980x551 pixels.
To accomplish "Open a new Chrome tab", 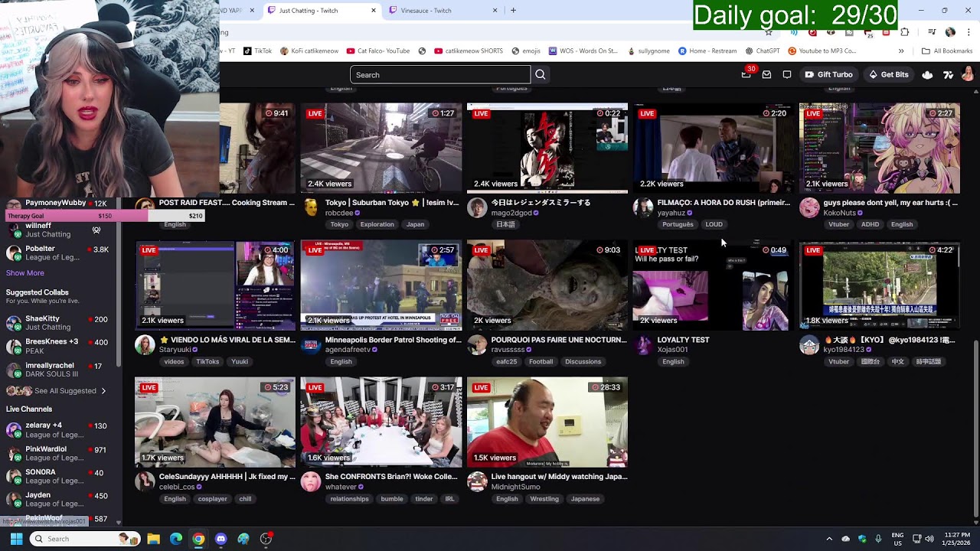I will (x=513, y=11).
